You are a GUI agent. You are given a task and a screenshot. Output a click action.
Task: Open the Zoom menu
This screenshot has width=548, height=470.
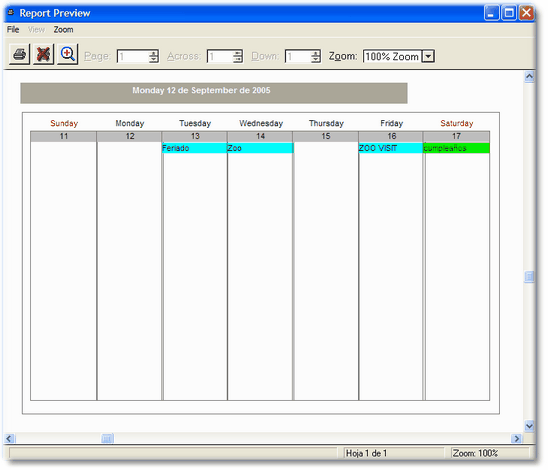[63, 30]
